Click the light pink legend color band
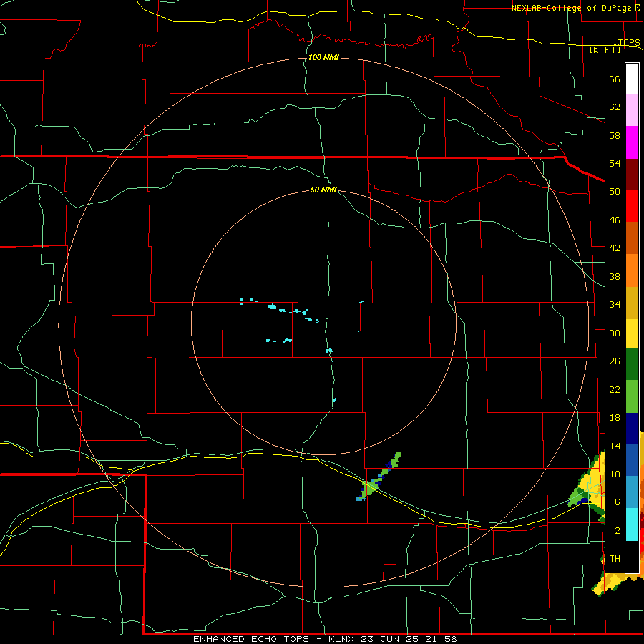The width and height of the screenshot is (644, 644). coord(632,109)
